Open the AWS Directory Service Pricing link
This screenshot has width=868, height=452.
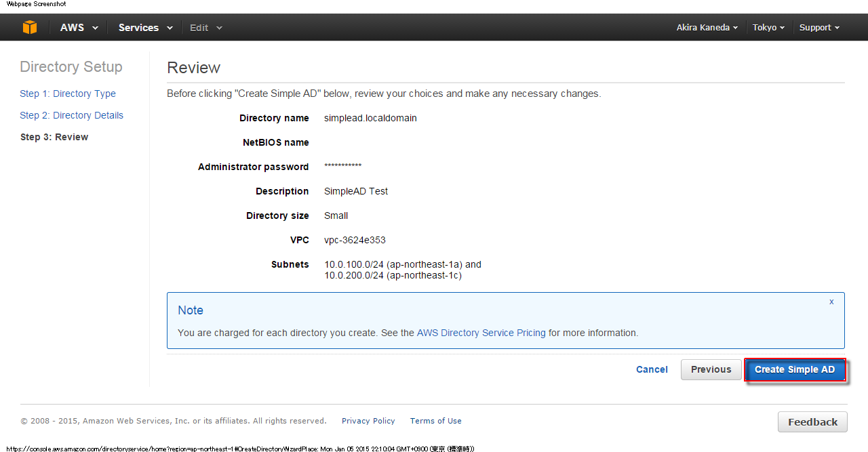pos(481,333)
